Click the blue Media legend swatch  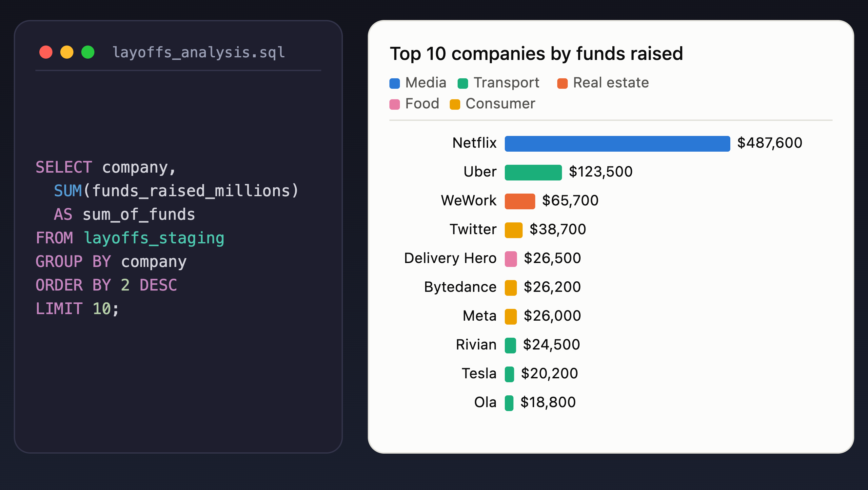click(x=395, y=84)
